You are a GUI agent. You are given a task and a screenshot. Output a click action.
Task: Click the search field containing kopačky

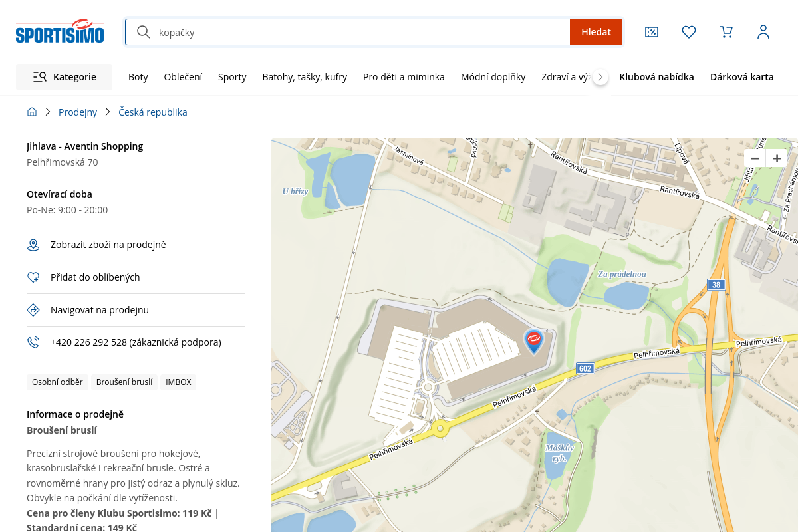tap(359, 32)
